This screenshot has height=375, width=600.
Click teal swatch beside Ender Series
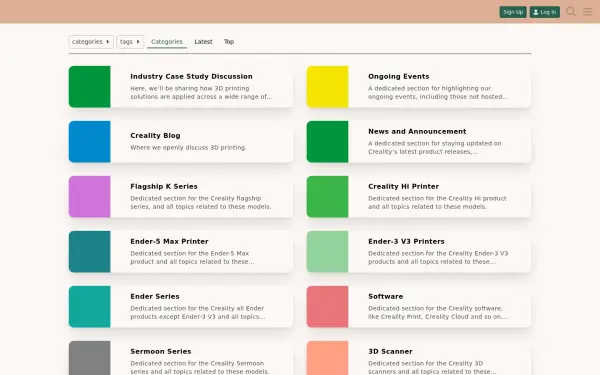click(90, 307)
